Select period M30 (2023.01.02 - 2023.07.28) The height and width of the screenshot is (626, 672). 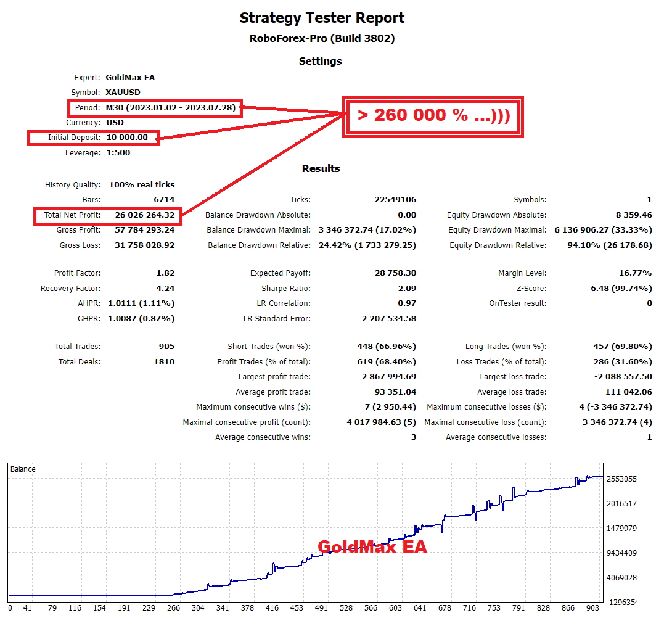pyautogui.click(x=171, y=107)
